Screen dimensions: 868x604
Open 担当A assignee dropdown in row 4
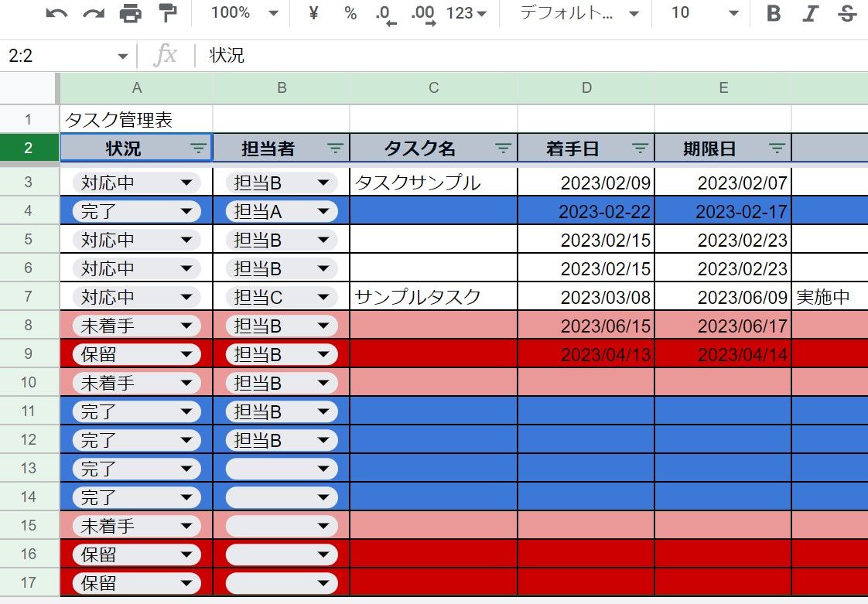[x=282, y=211]
